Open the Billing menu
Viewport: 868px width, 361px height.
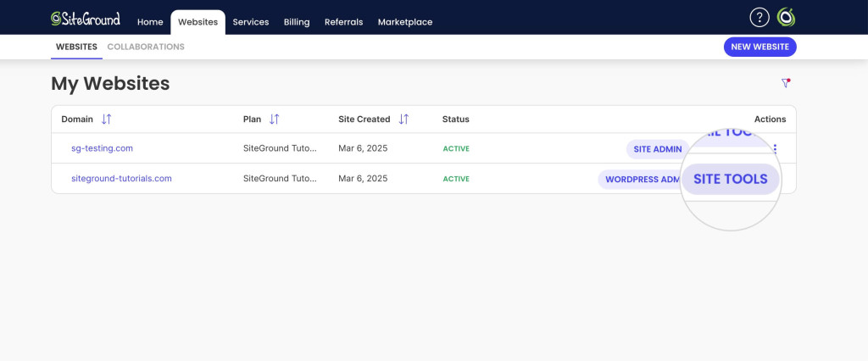pos(297,22)
